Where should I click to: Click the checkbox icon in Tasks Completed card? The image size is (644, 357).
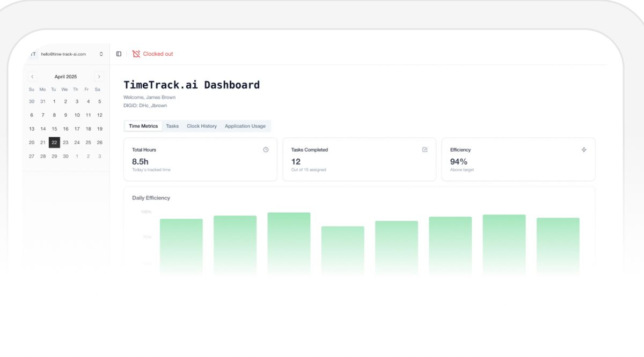[425, 150]
